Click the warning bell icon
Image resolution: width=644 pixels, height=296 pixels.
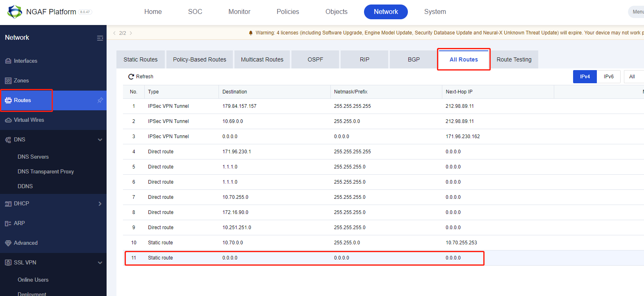click(x=251, y=33)
